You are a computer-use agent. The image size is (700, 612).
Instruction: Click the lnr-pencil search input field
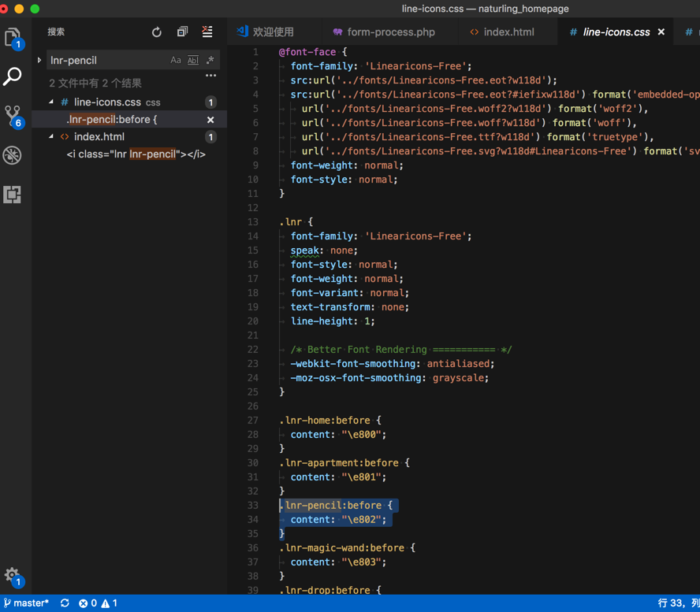coord(106,61)
